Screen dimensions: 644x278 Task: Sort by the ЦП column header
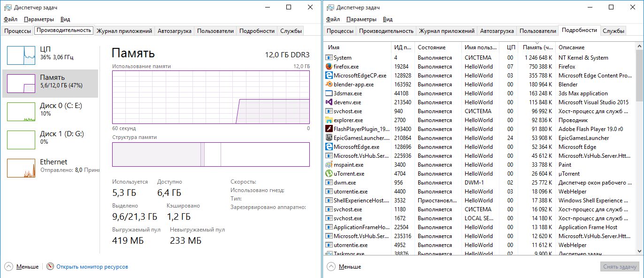tap(509, 47)
